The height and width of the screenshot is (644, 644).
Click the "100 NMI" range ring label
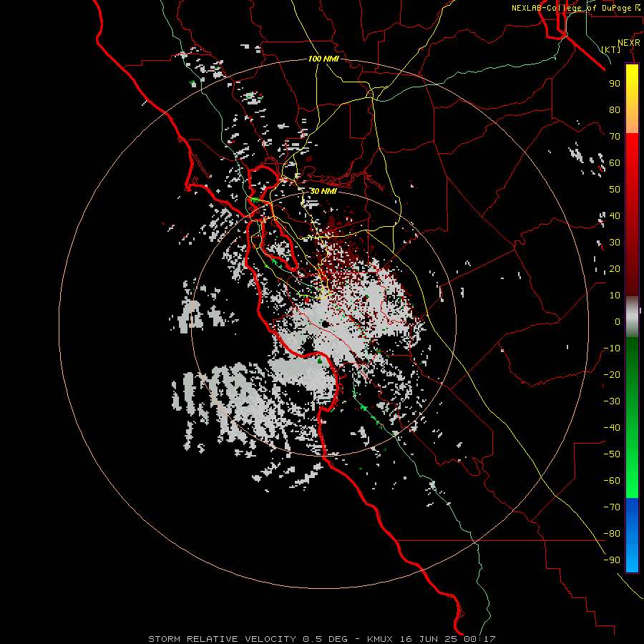(x=323, y=59)
